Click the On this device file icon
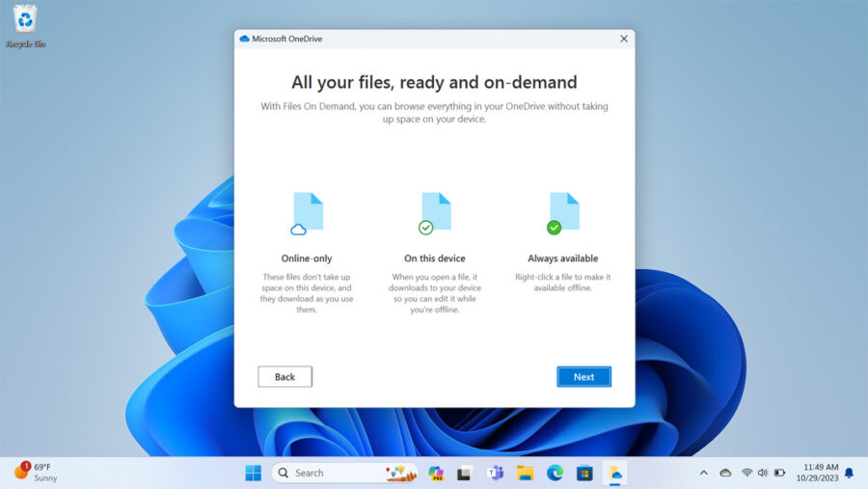The height and width of the screenshot is (489, 868). [435, 213]
